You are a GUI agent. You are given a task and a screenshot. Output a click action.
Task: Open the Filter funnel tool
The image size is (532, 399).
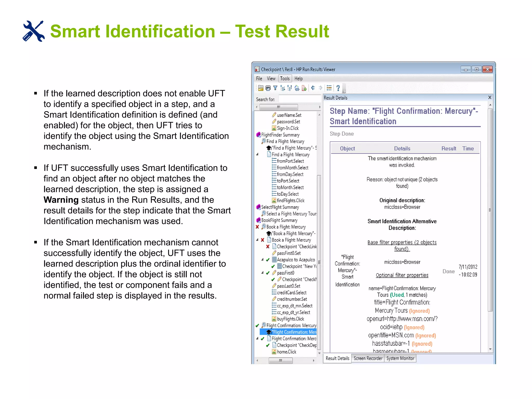(275, 88)
